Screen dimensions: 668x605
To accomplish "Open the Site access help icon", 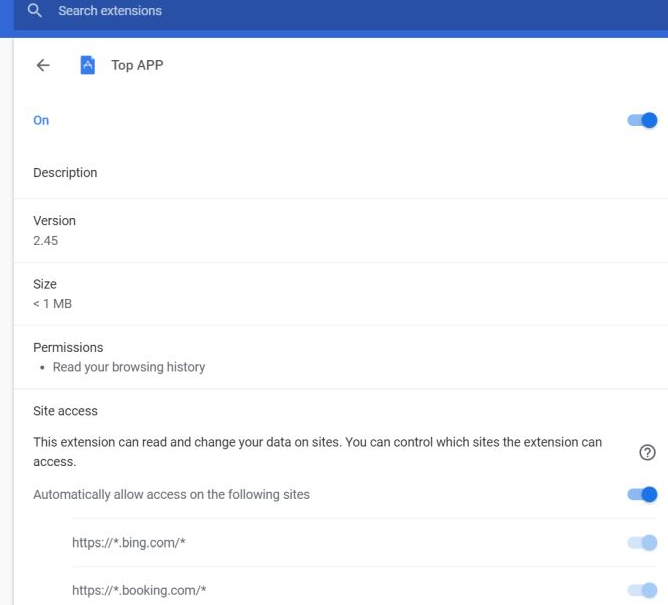I will click(647, 452).
